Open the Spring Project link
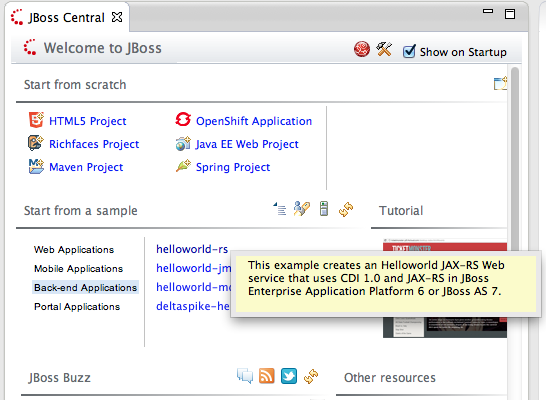Image resolution: width=546 pixels, height=400 pixels. coord(233,167)
